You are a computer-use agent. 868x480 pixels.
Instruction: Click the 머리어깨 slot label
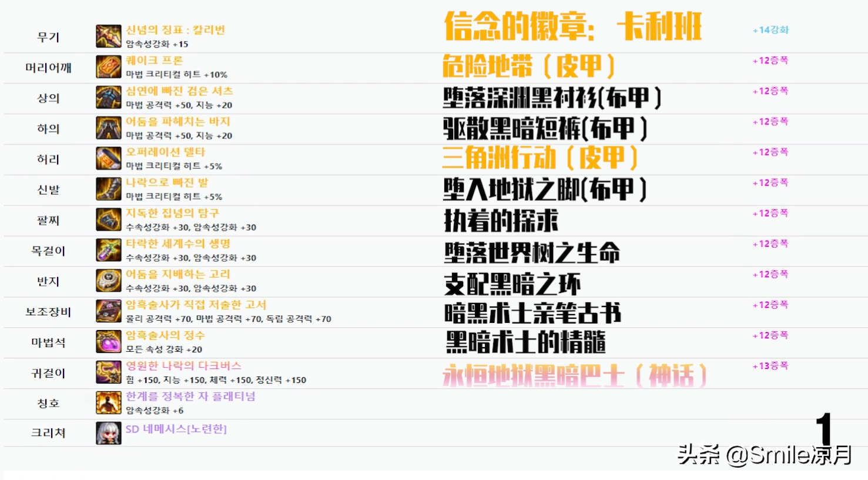tap(48, 68)
